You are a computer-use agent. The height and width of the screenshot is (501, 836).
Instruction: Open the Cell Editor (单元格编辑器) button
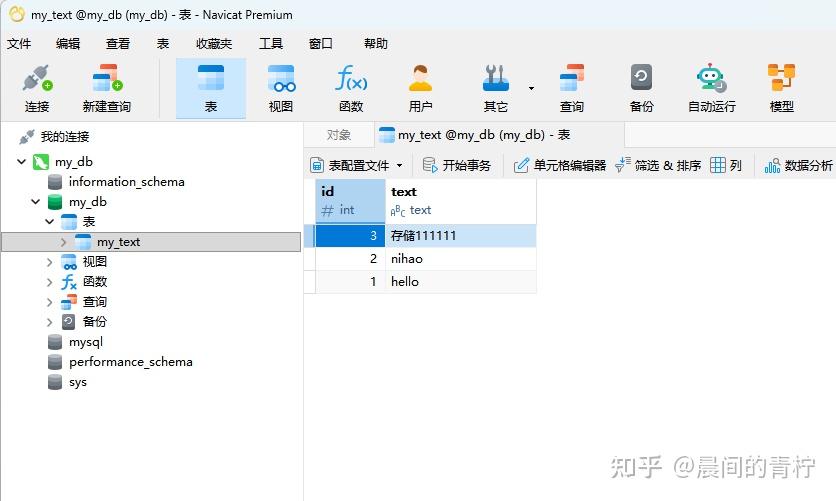click(559, 166)
